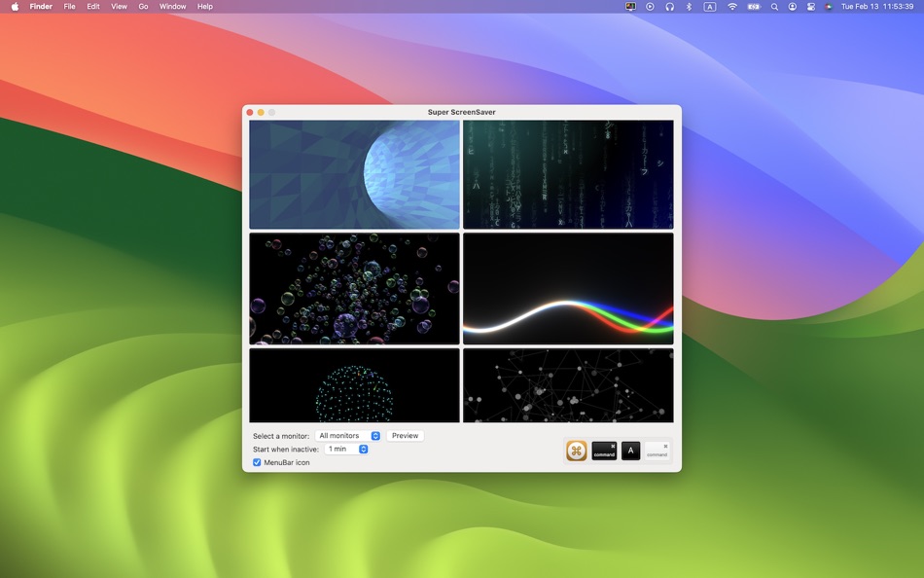Open the golden Command app icon
Screen dimensions: 924x578
coord(577,451)
